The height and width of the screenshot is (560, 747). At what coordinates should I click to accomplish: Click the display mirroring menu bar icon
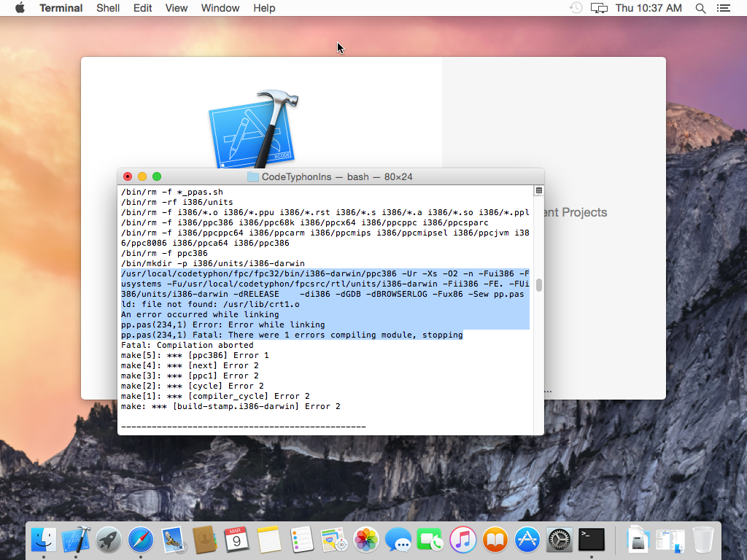click(x=599, y=8)
